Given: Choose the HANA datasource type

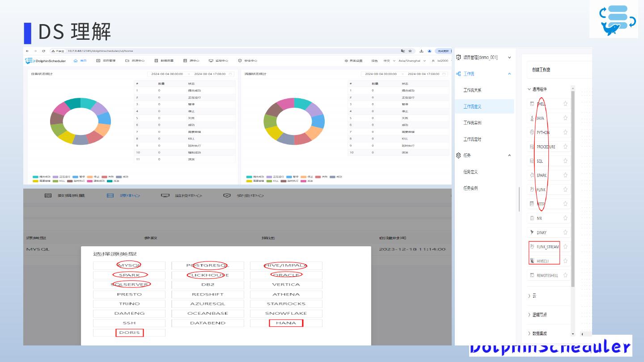Looking at the screenshot, I should [286, 323].
